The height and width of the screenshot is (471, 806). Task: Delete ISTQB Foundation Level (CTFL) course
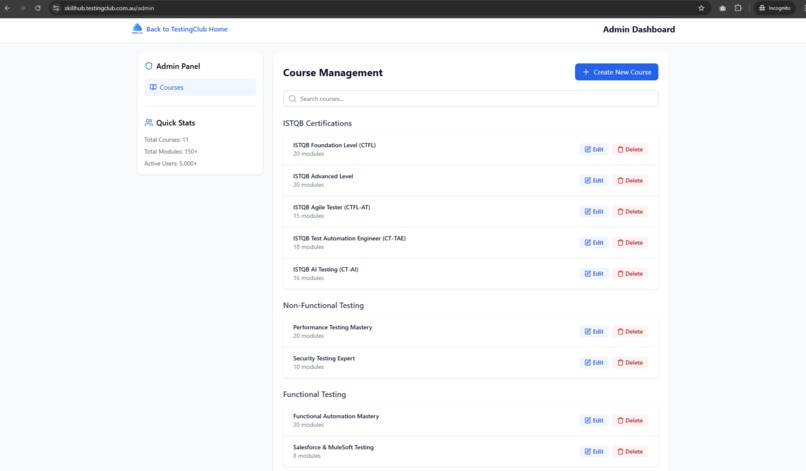pyautogui.click(x=630, y=150)
